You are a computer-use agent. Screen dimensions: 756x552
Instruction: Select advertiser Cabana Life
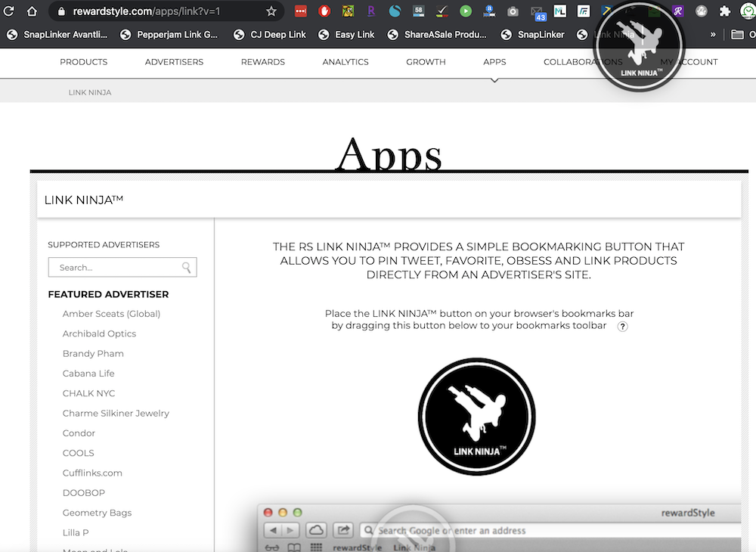[88, 373]
